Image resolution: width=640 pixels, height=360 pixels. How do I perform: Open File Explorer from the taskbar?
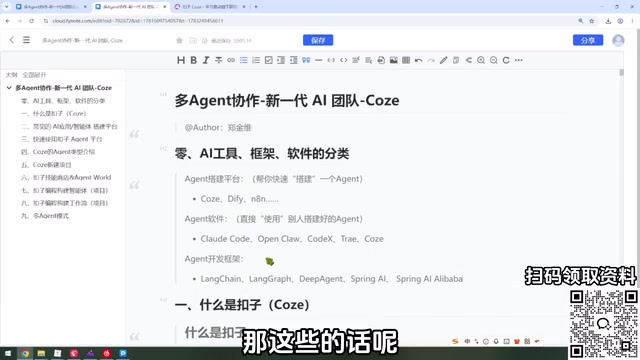[41, 353]
